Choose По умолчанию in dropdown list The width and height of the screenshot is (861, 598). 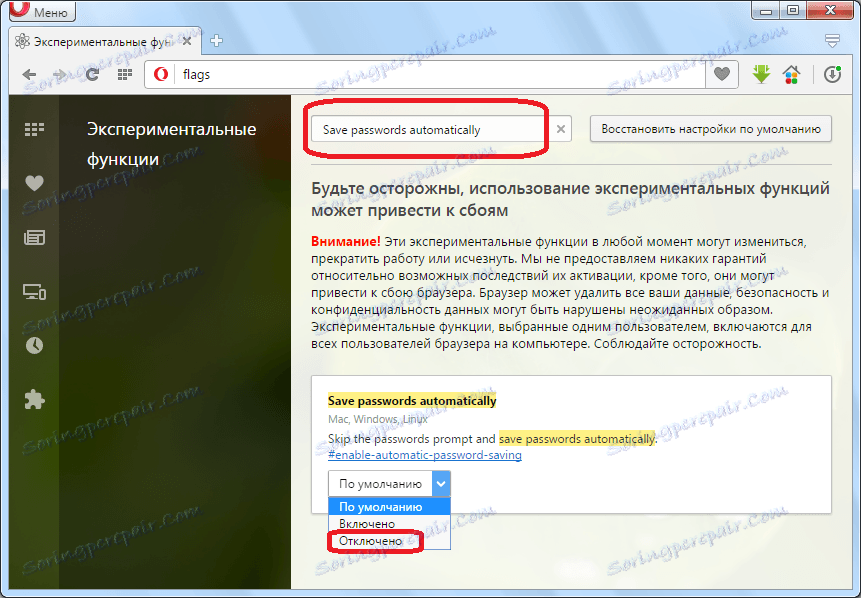coord(389,507)
